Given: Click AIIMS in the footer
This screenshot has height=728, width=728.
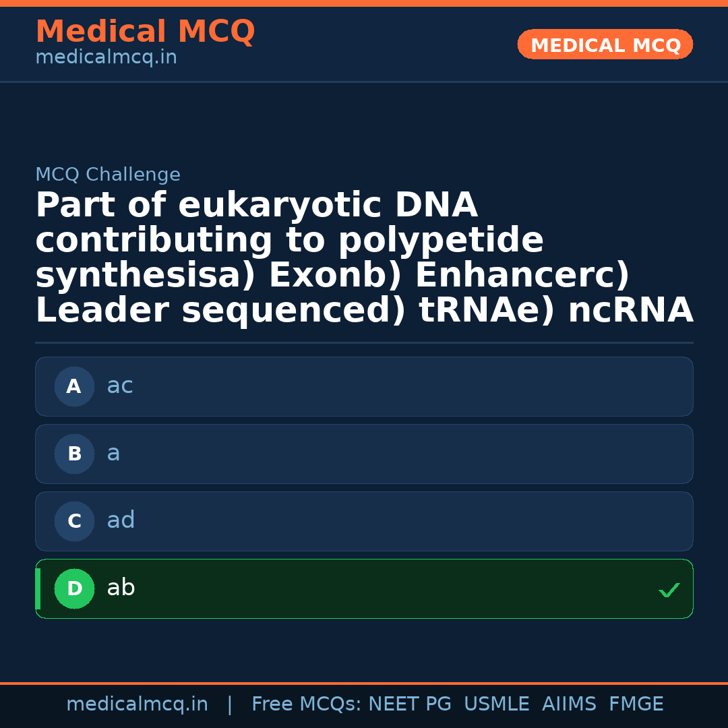Looking at the screenshot, I should pos(569,704).
